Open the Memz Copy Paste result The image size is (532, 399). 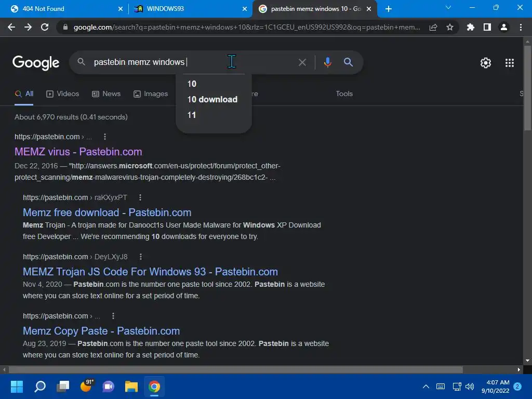point(101,331)
